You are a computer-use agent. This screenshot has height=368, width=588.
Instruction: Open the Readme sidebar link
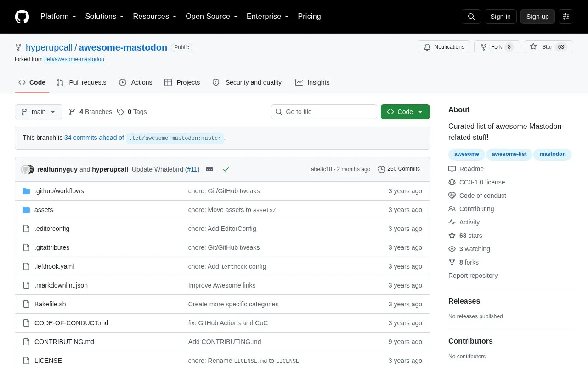pos(466,169)
